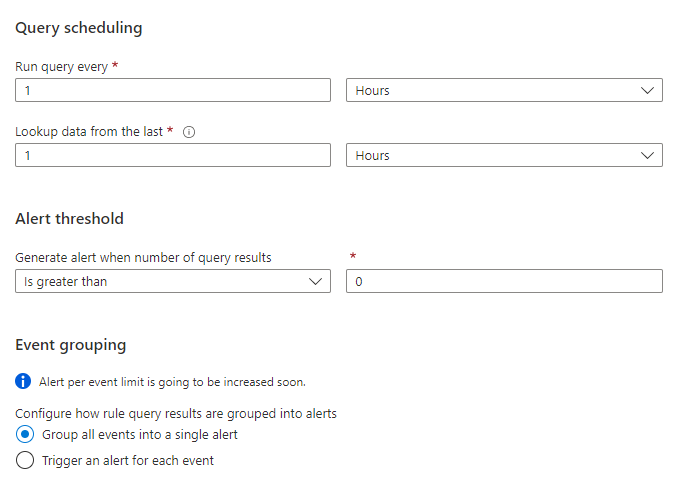Viewport: 676px width, 481px height.
Task: Click the Generate alert when number label
Action: 143,258
